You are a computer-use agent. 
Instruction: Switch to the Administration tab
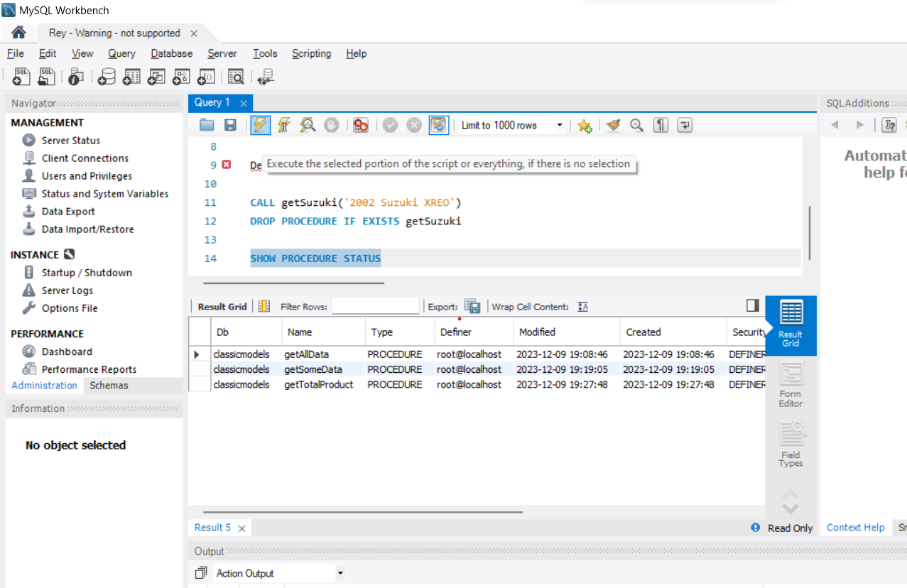(44, 386)
